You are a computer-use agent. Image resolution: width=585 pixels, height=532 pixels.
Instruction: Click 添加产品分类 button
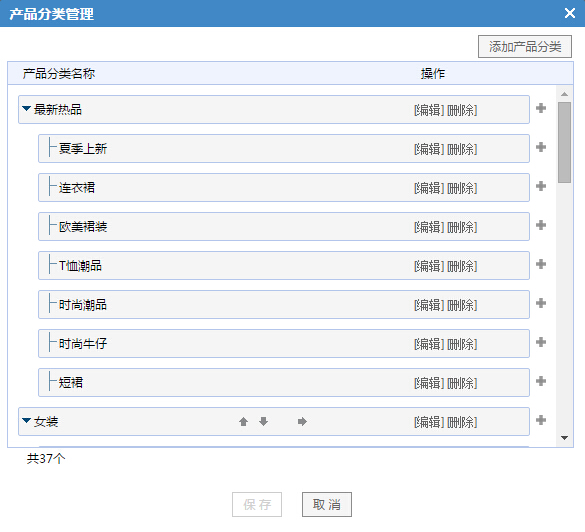(x=525, y=47)
